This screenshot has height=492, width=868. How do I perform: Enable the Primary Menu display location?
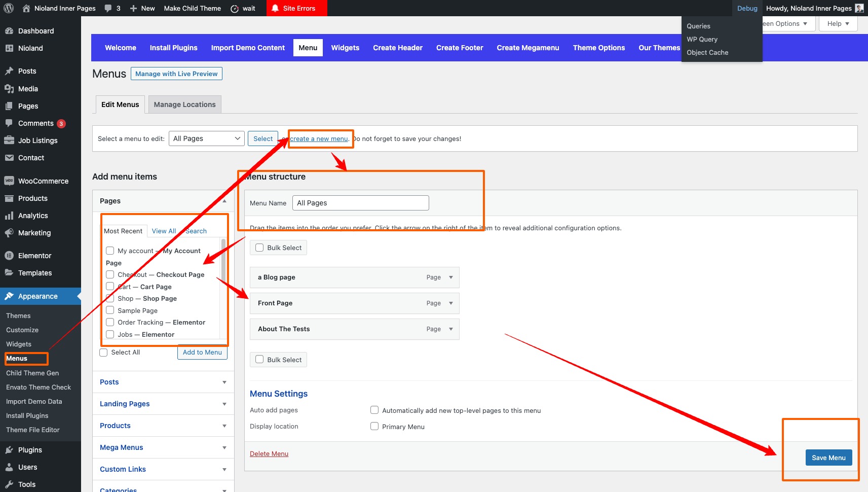[x=374, y=427]
